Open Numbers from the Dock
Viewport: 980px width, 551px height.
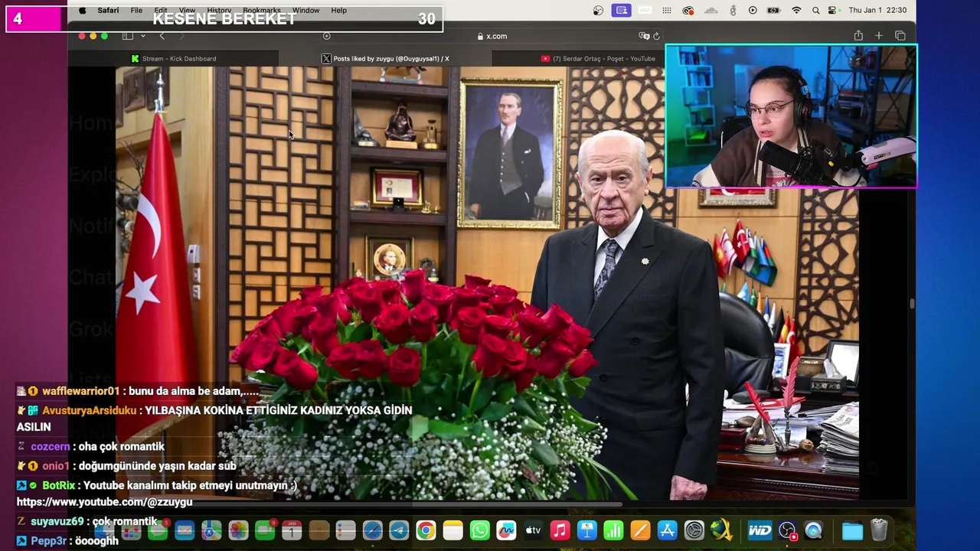pyautogui.click(x=614, y=530)
